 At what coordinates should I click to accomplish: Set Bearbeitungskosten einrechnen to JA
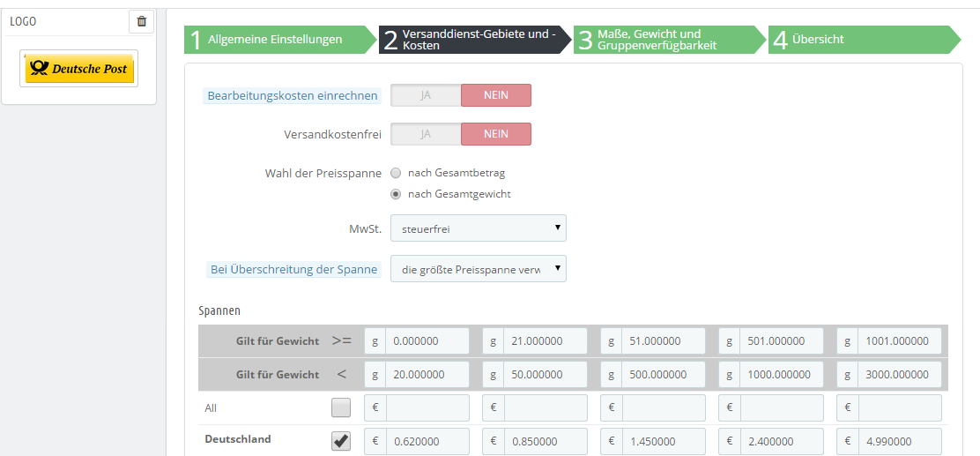pyautogui.click(x=426, y=95)
